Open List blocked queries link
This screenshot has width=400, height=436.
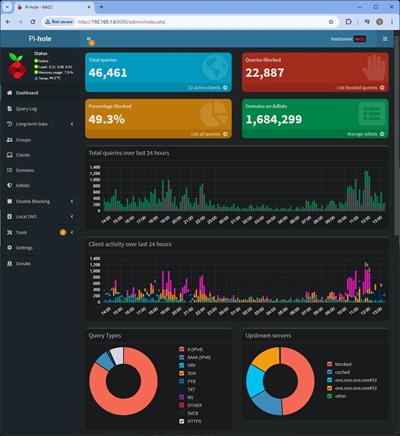[x=360, y=88]
